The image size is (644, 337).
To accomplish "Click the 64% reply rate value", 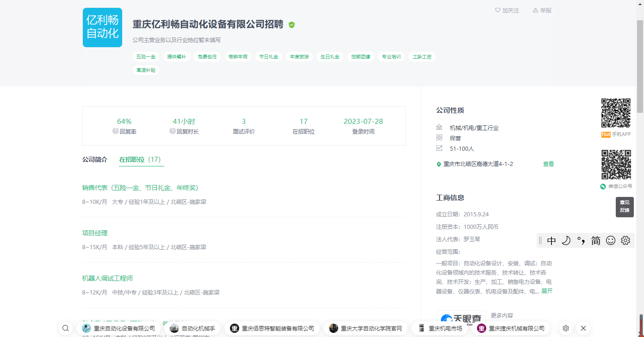I will click(x=124, y=121).
